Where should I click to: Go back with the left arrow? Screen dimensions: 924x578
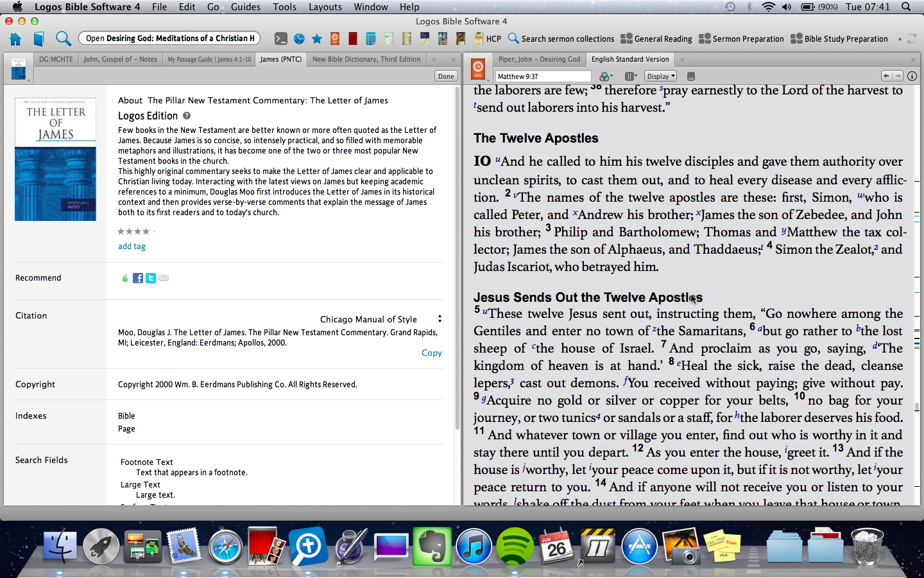coord(886,76)
